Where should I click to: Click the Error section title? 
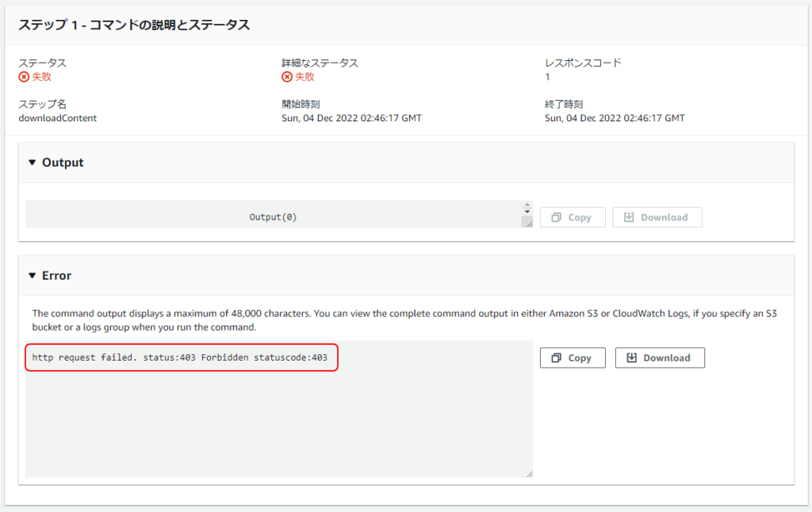click(56, 275)
